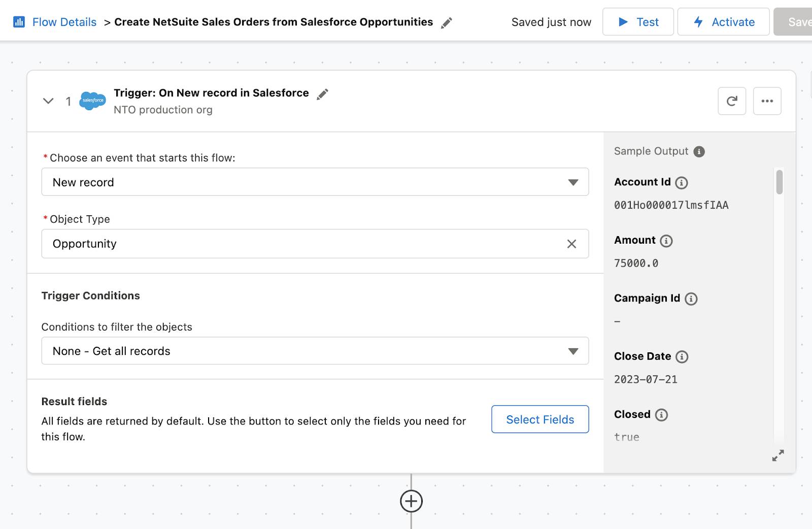Open the trigger more options menu
Screen dimensions: 812x529
click(767, 101)
